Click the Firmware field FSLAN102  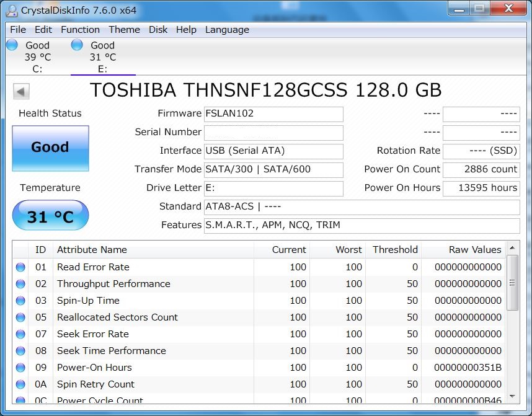tap(273, 114)
